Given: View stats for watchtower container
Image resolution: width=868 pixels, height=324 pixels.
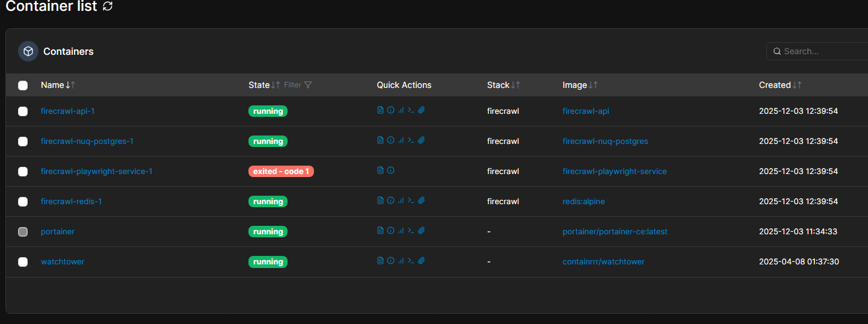Looking at the screenshot, I should coord(401,261).
